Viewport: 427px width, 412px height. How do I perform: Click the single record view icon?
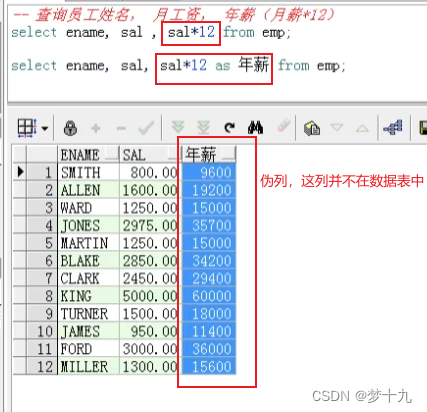click(x=312, y=128)
